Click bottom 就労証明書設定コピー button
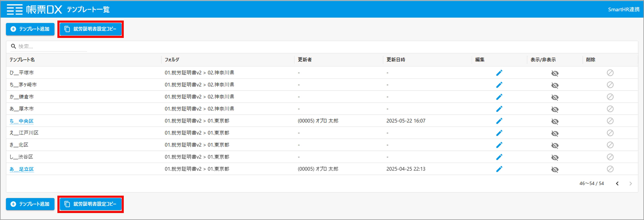The width and height of the screenshot is (644, 220). point(90,204)
